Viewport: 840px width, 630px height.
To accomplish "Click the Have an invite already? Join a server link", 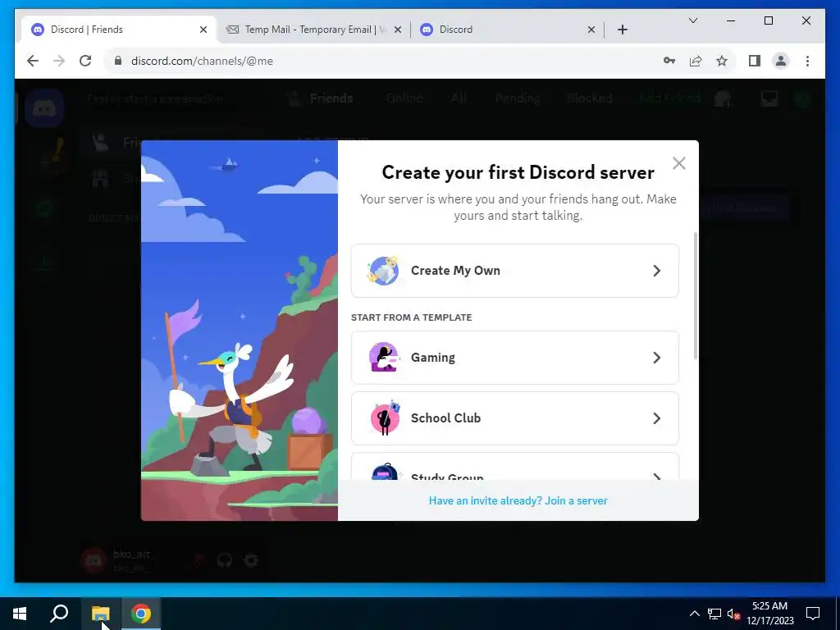I will pos(518,500).
